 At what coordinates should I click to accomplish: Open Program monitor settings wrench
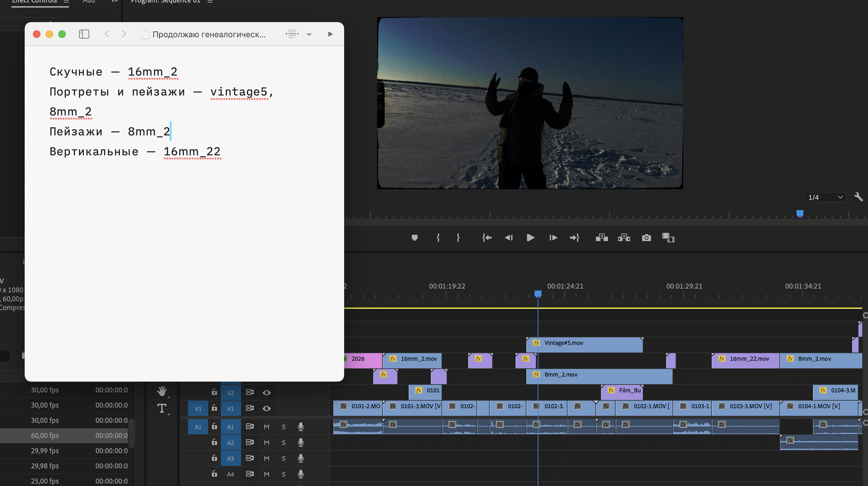coord(858,197)
